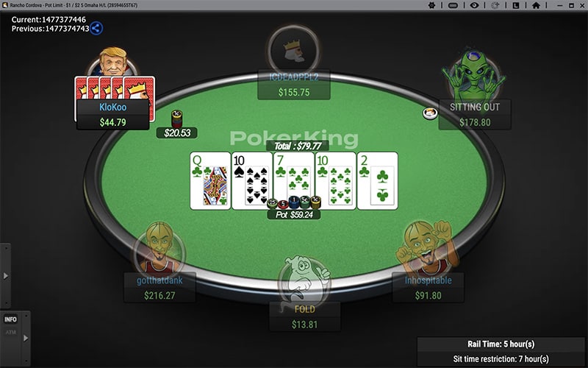Click the Queen of clubs board card
Viewport: 588px width, 368px height.
[210, 180]
